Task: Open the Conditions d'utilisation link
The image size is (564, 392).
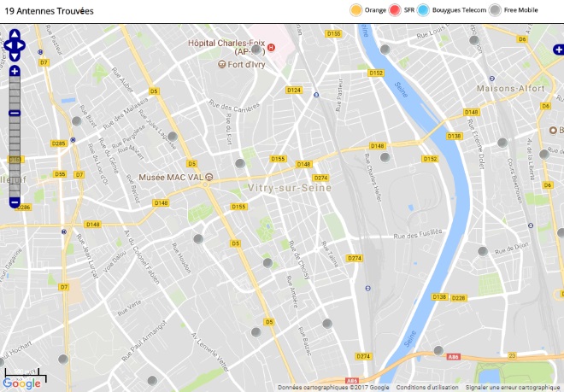Action: [427, 388]
